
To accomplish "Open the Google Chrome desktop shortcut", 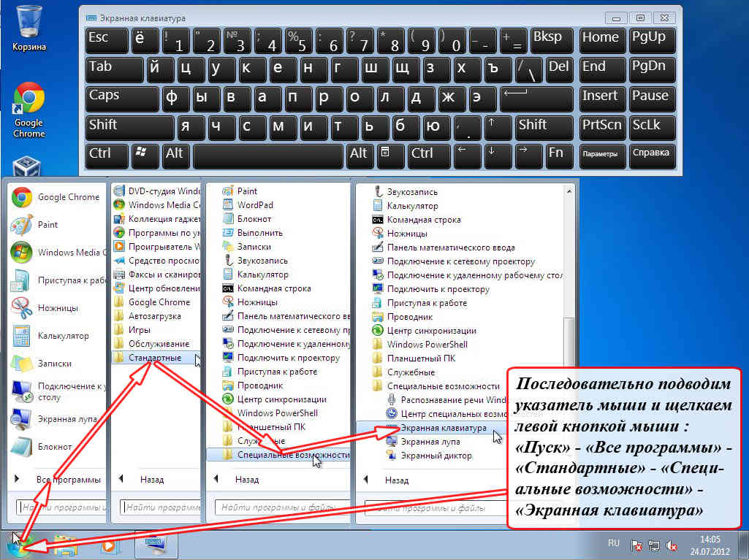I will tap(28, 110).
